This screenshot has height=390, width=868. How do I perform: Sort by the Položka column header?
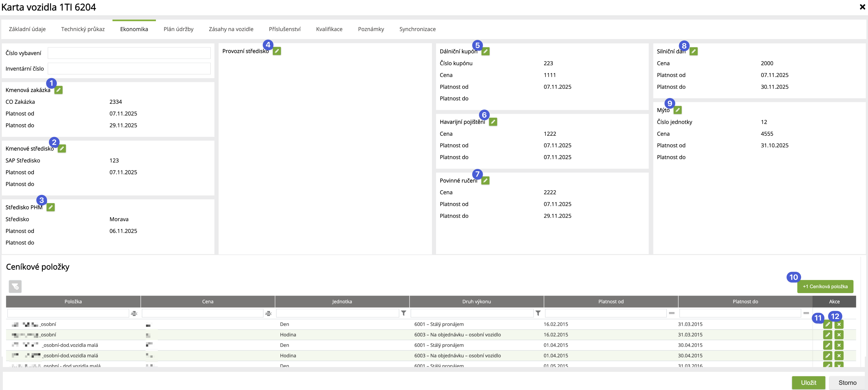73,302
